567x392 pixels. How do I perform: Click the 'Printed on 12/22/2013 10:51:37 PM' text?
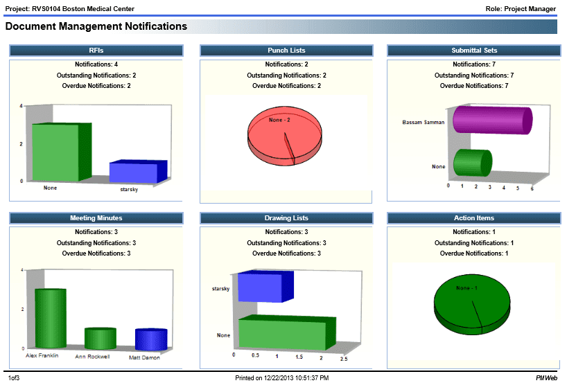click(282, 378)
